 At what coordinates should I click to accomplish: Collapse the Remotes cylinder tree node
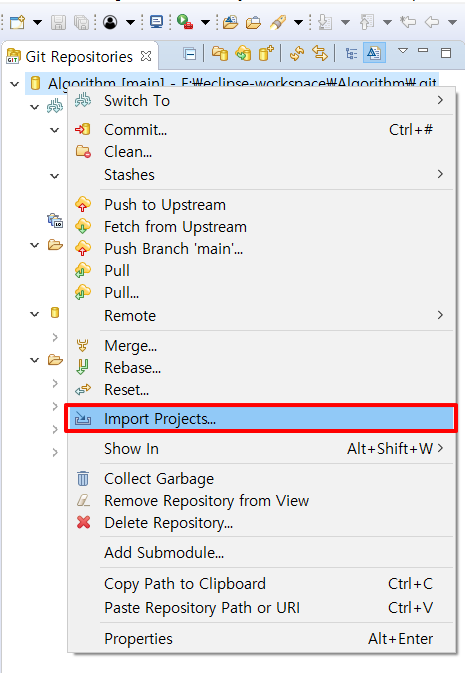[x=34, y=314]
